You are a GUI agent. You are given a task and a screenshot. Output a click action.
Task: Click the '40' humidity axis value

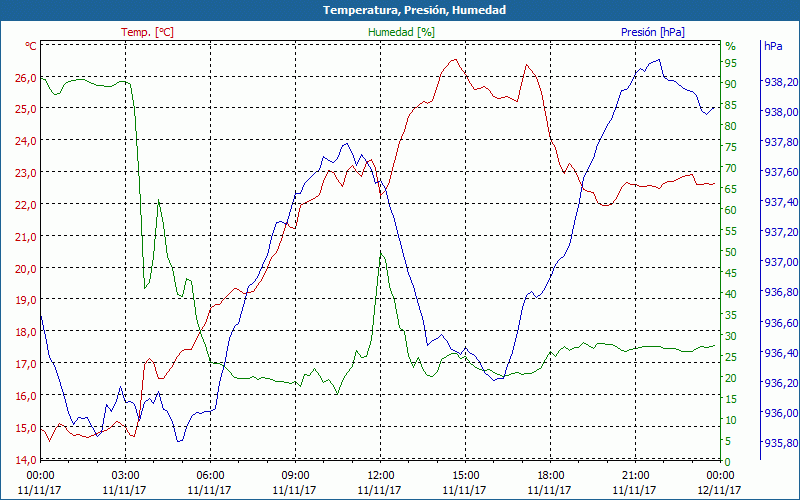click(731, 294)
